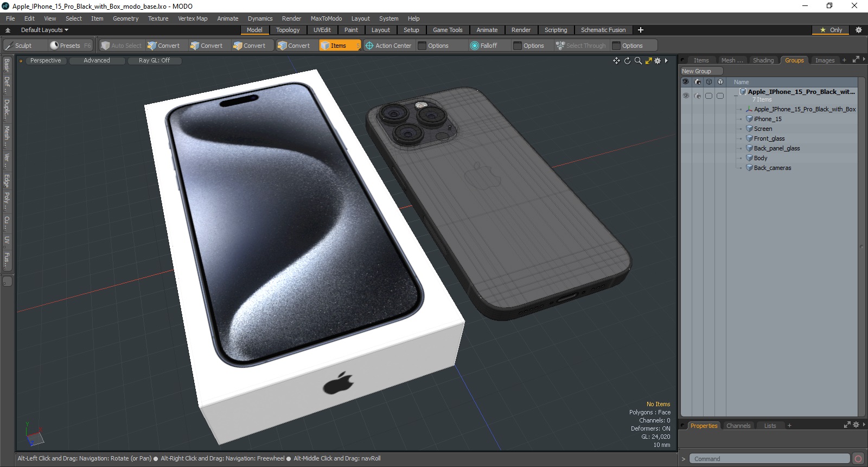Click the home arrow icon beside Default Layouts

(x=8, y=30)
